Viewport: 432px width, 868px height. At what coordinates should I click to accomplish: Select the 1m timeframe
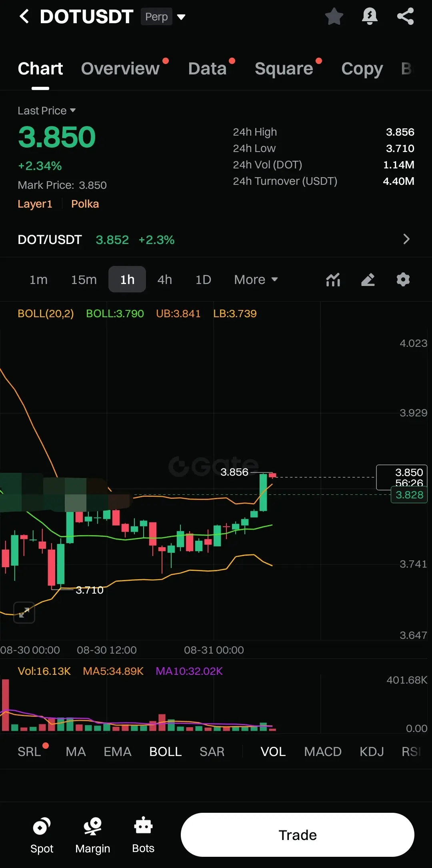38,280
